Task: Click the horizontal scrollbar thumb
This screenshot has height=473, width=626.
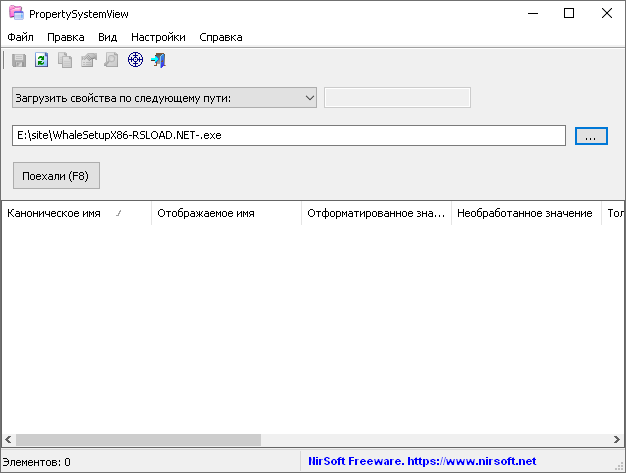Action: coord(138,440)
